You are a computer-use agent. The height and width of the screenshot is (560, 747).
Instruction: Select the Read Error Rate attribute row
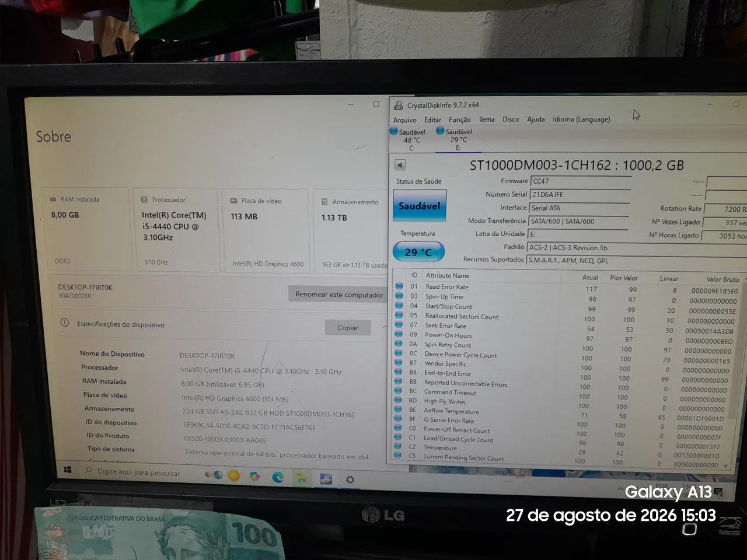click(x=566, y=288)
